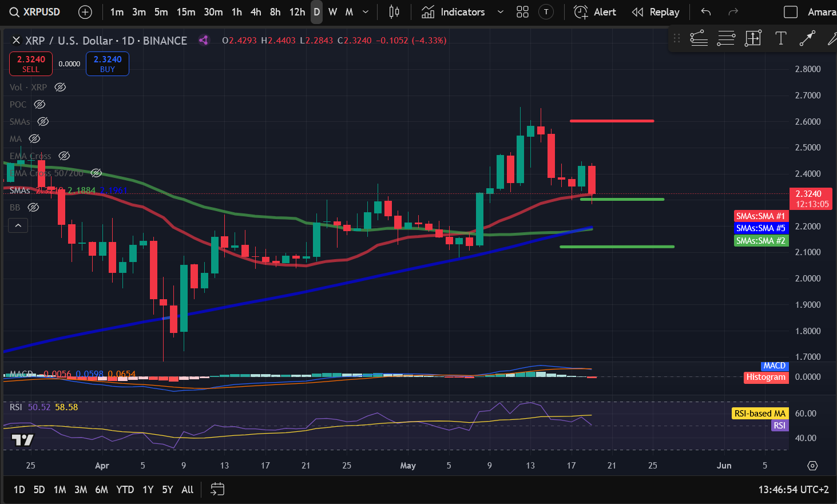Undo last chart action

coord(706,12)
